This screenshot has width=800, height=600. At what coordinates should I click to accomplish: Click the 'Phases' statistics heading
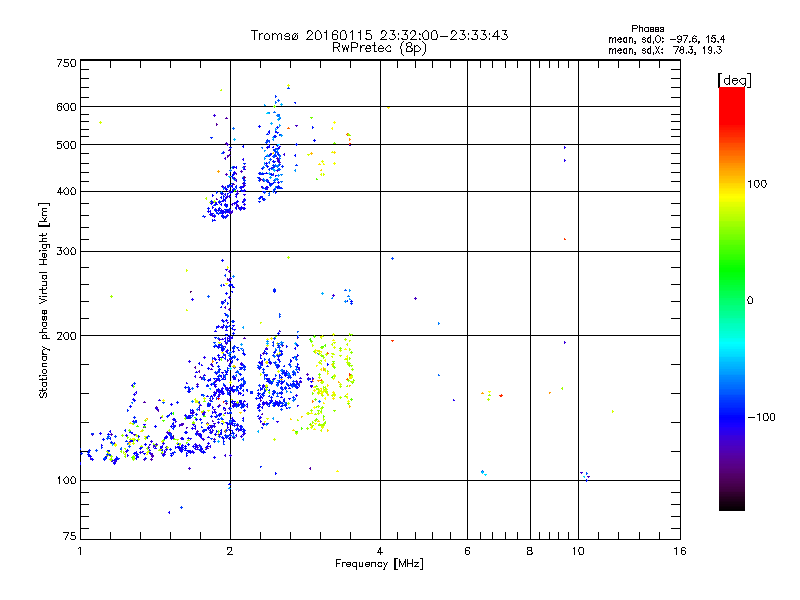click(x=647, y=29)
